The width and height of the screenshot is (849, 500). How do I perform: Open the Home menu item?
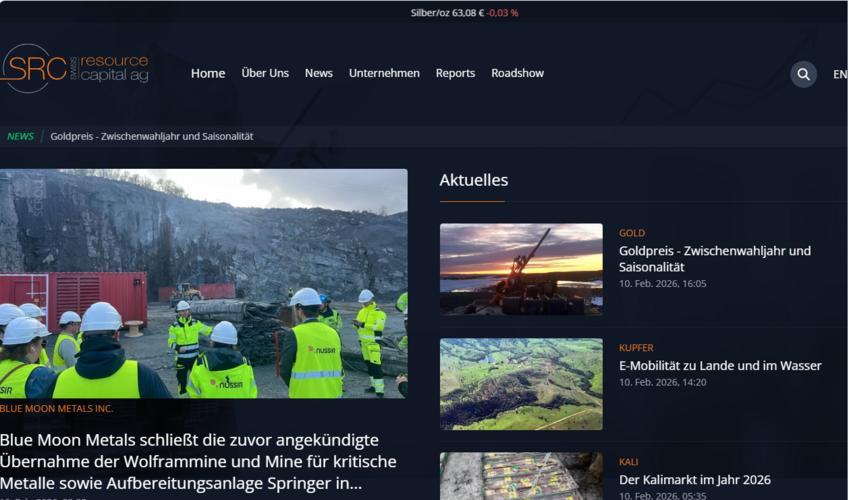point(208,73)
